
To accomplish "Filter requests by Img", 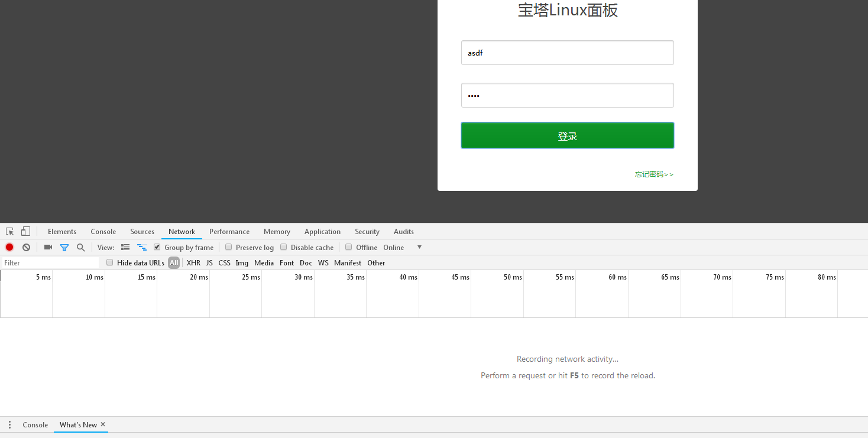I will [x=242, y=263].
